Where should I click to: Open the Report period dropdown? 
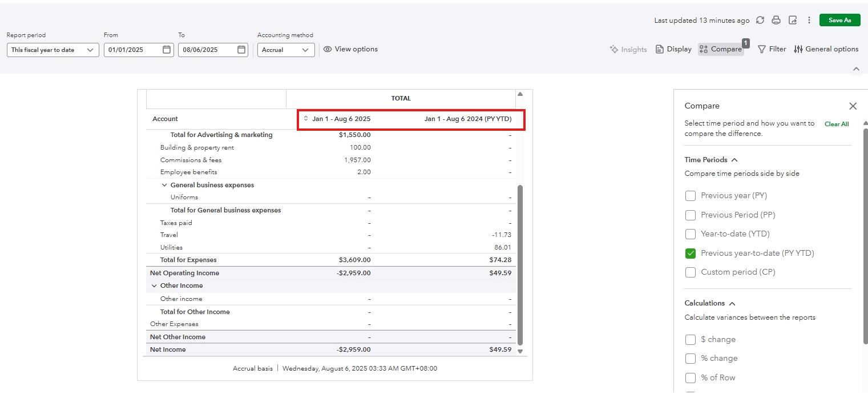point(53,50)
